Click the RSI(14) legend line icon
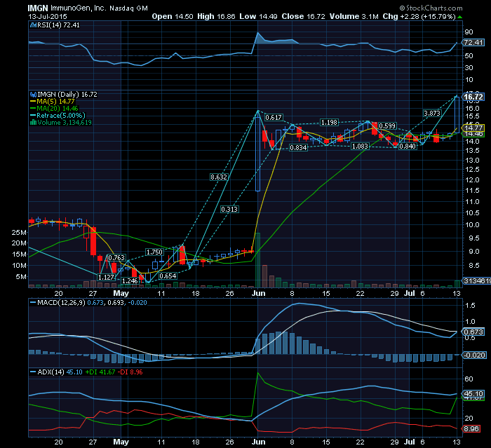The image size is (491, 448). 33,25
